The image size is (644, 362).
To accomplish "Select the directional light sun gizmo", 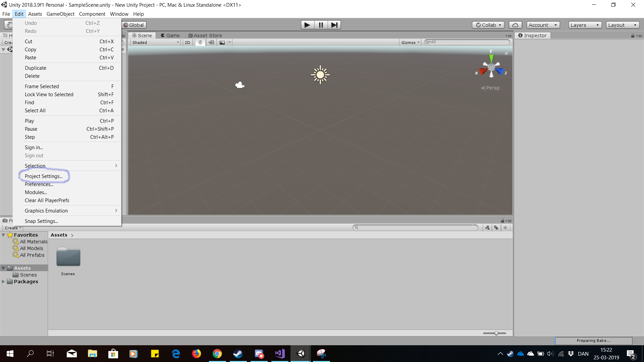I will point(320,75).
